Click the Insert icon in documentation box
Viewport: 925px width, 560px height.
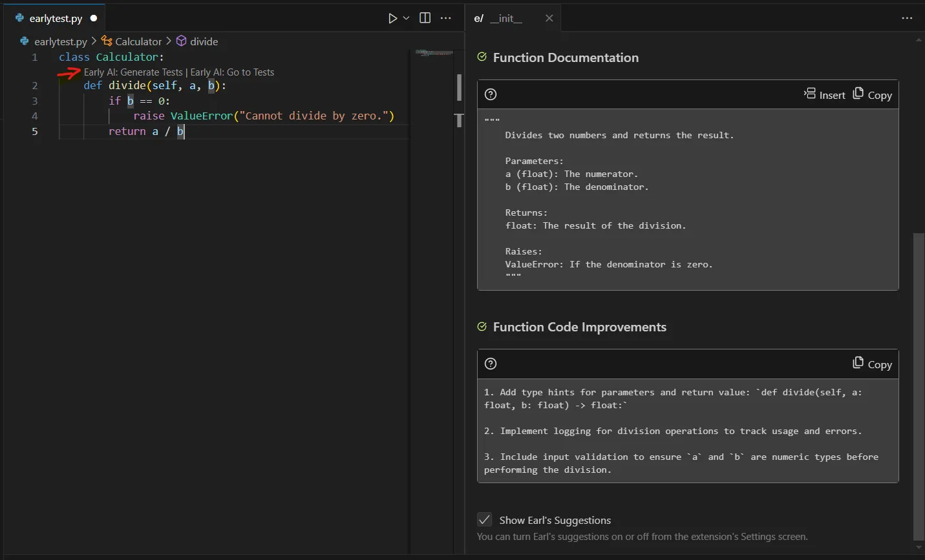809,94
